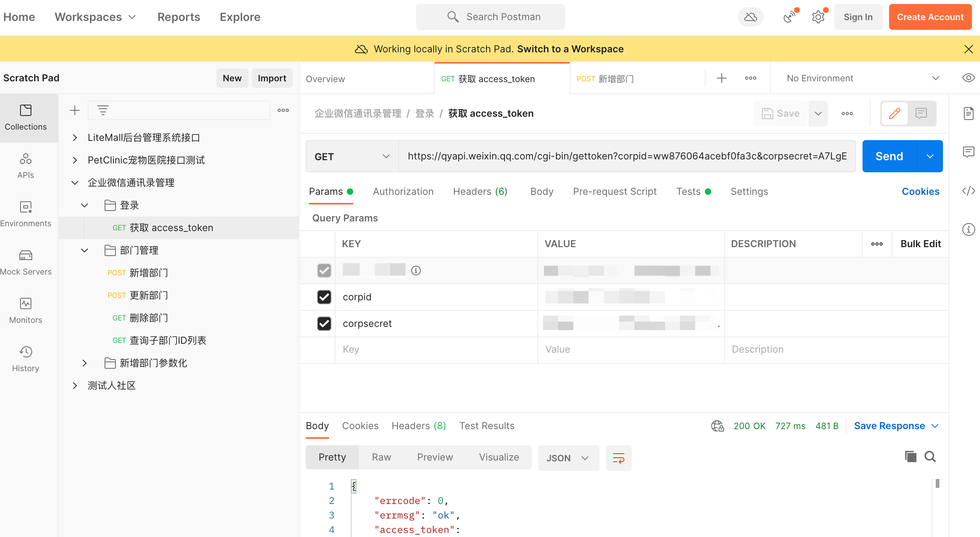
Task: Collapse the 登录 folder
Action: [84, 205]
